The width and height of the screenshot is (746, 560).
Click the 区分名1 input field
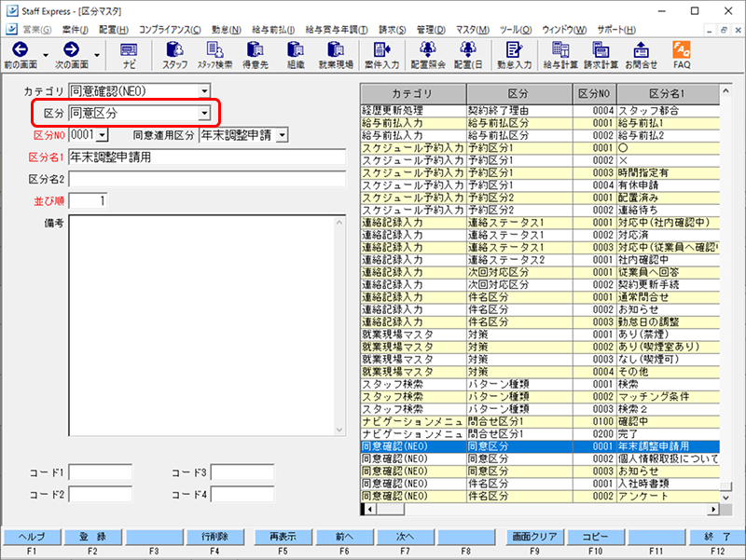click(207, 157)
